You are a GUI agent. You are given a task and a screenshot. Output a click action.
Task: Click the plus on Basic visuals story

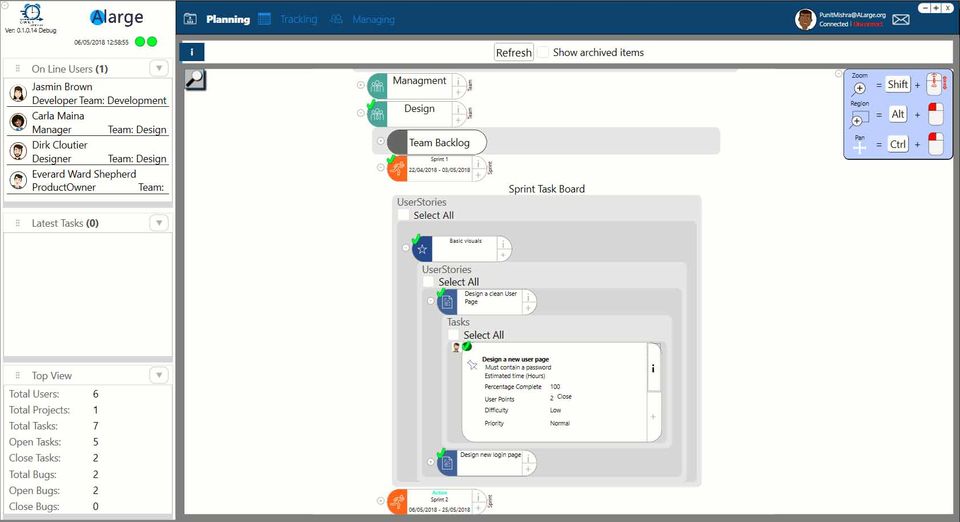[503, 255]
